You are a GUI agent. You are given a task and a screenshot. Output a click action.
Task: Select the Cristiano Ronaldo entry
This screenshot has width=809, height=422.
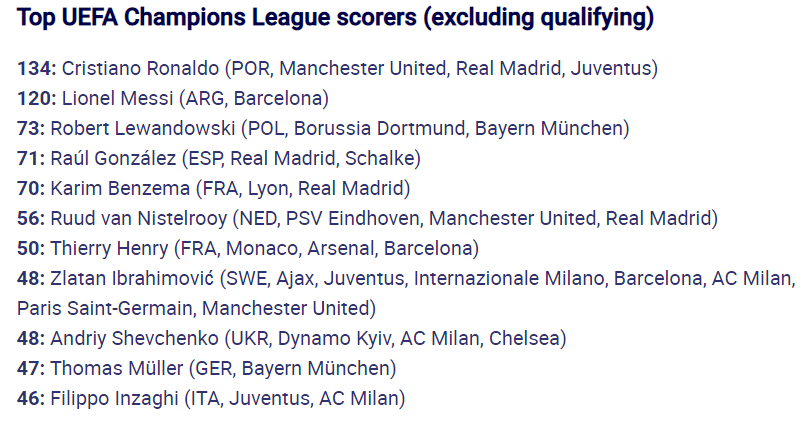coord(337,69)
